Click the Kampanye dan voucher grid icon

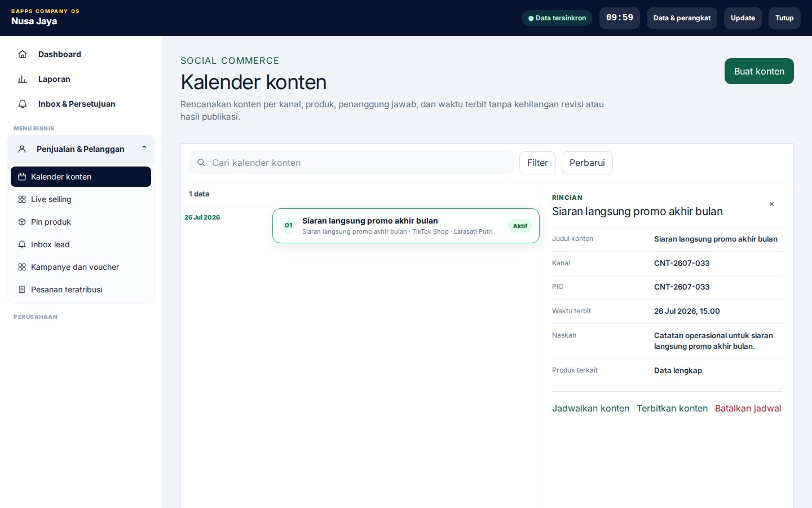pyautogui.click(x=22, y=267)
